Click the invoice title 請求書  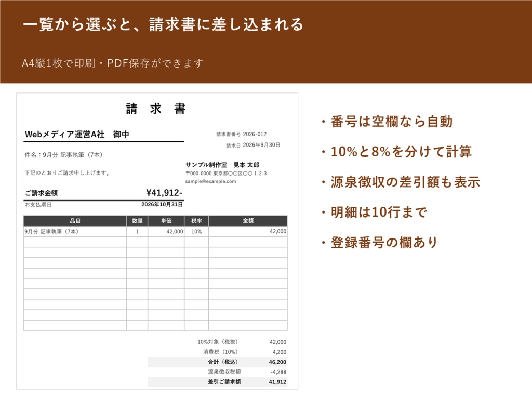click(156, 109)
